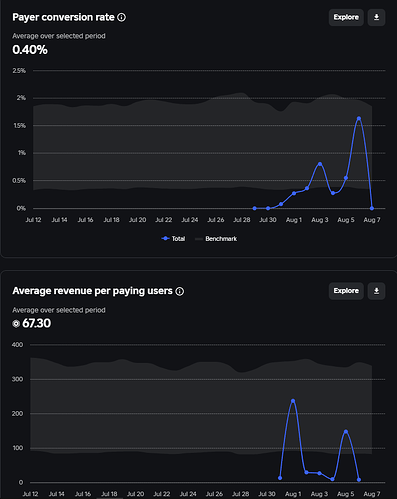Viewport: 397px width, 499px height.
Task: Select the conversion rate peak point near Aug 6
Action: pyautogui.click(x=359, y=118)
